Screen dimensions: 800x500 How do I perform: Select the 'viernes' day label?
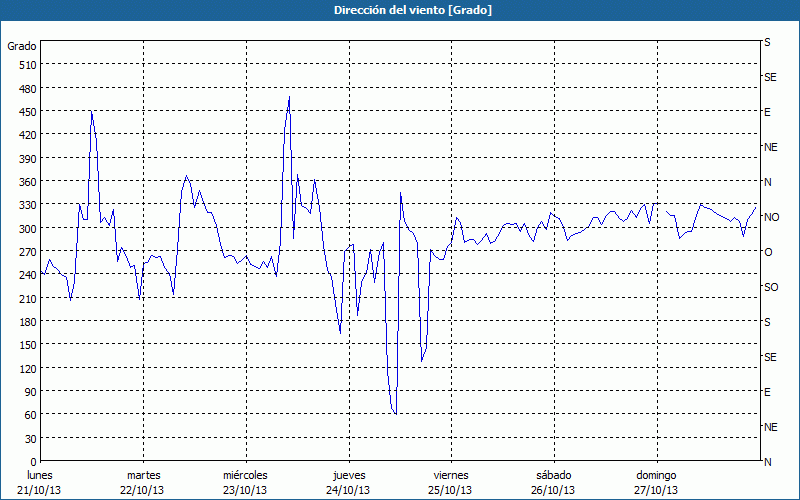[450, 475]
